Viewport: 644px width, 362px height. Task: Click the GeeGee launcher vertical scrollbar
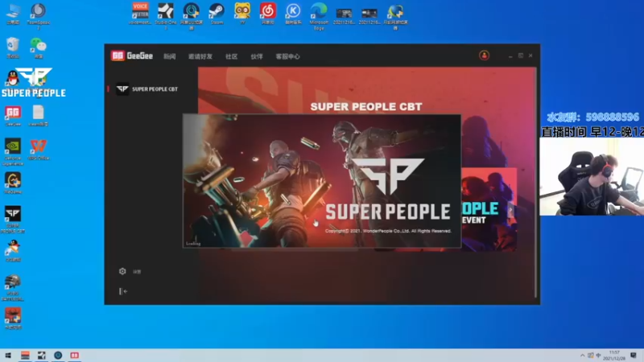coord(535,183)
